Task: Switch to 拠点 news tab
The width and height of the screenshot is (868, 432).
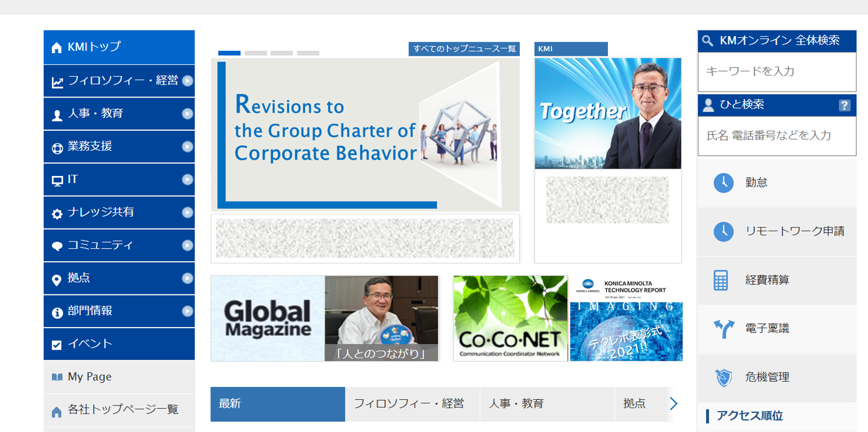Action: click(x=642, y=404)
